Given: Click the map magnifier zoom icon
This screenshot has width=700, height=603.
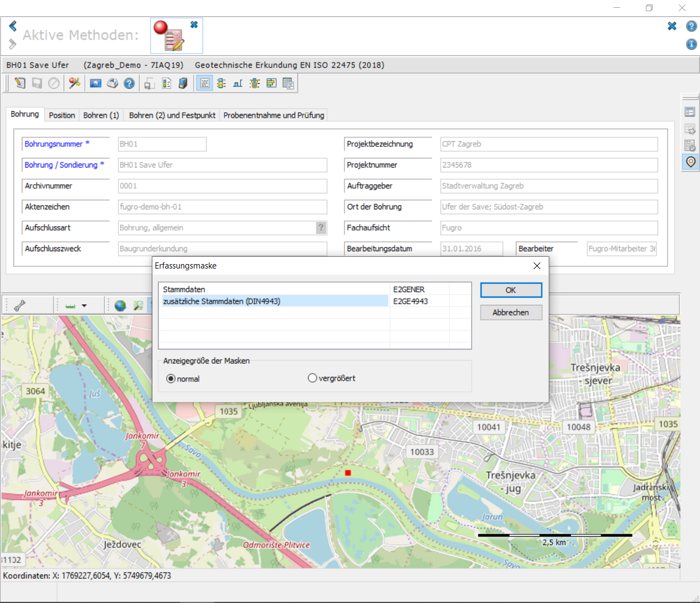Looking at the screenshot, I should 138,305.
